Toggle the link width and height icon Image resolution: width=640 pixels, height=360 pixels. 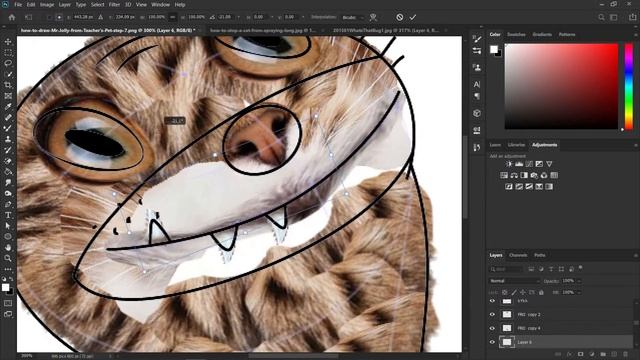pyautogui.click(x=172, y=17)
